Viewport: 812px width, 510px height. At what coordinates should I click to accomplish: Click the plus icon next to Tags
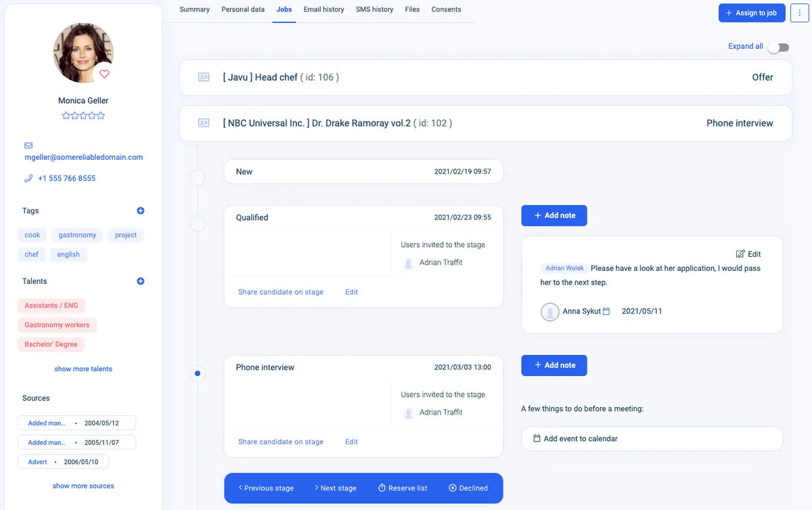coord(141,211)
